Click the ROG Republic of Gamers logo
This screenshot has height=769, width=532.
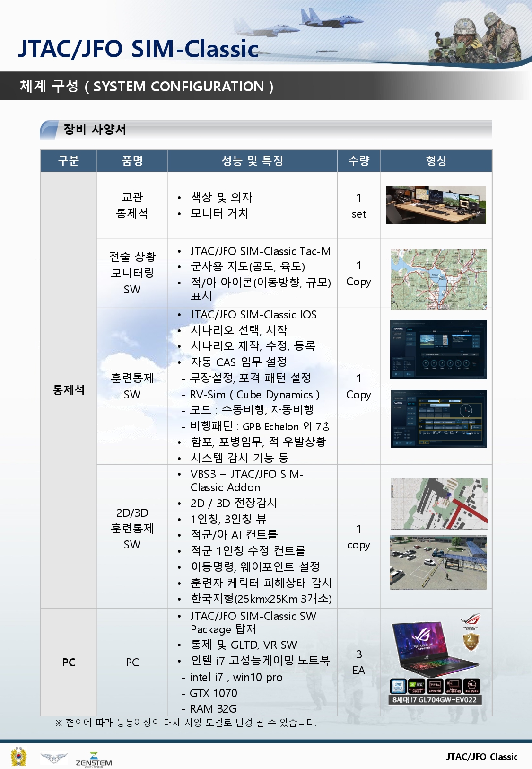(471, 621)
